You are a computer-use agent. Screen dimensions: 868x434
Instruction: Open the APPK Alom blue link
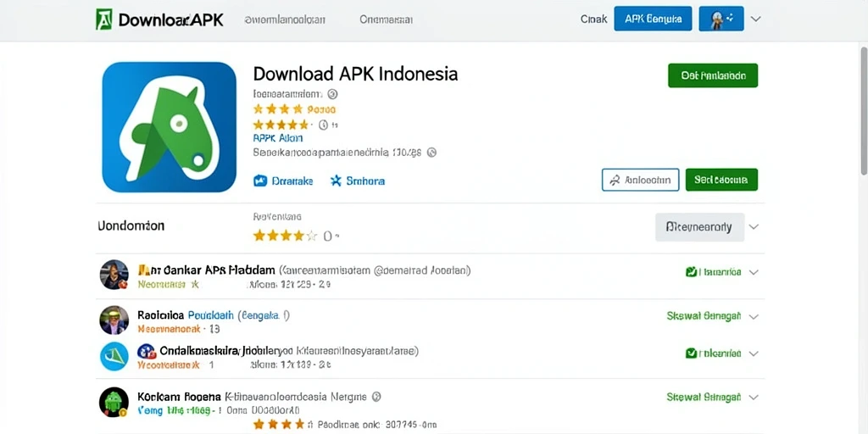tap(278, 138)
